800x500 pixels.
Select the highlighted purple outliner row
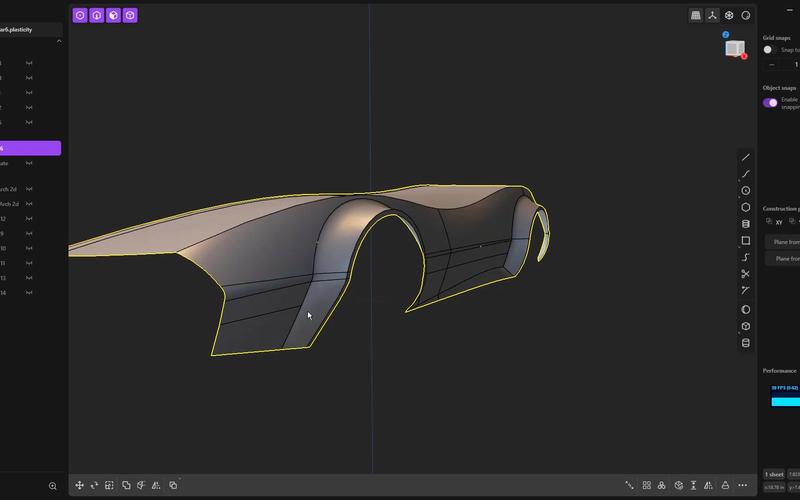coord(31,148)
